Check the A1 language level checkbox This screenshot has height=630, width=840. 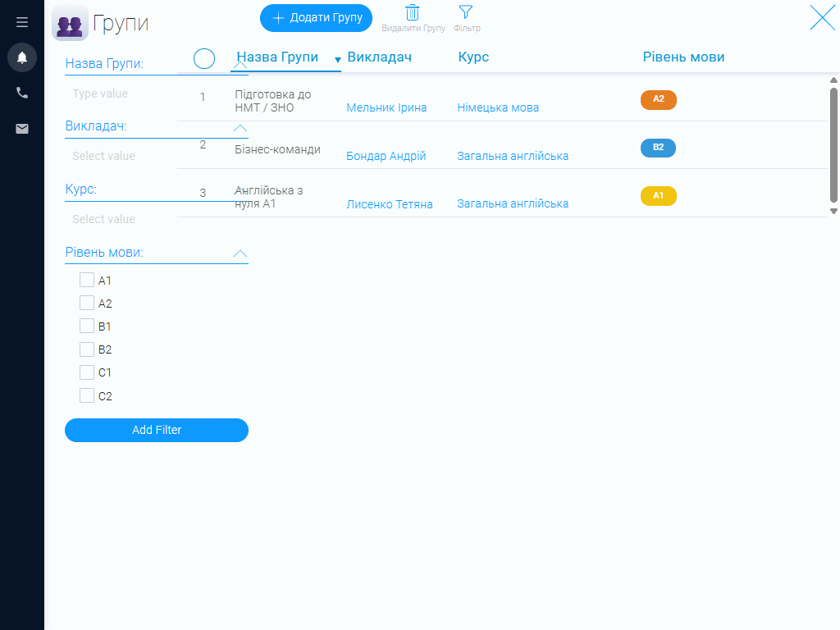[x=87, y=281]
